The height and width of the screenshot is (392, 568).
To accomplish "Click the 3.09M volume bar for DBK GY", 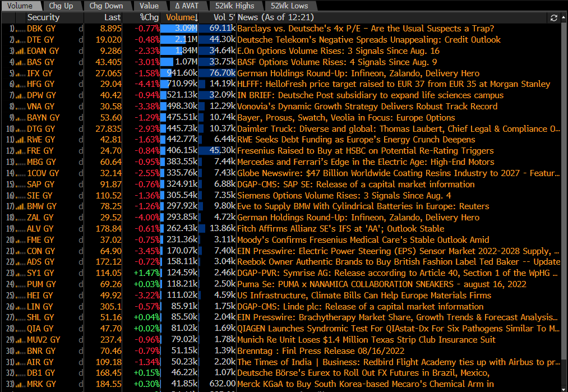I will (179, 29).
